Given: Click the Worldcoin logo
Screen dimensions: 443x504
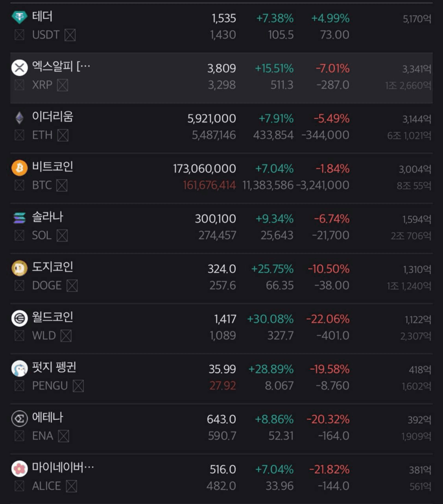Looking at the screenshot, I should [x=19, y=318].
